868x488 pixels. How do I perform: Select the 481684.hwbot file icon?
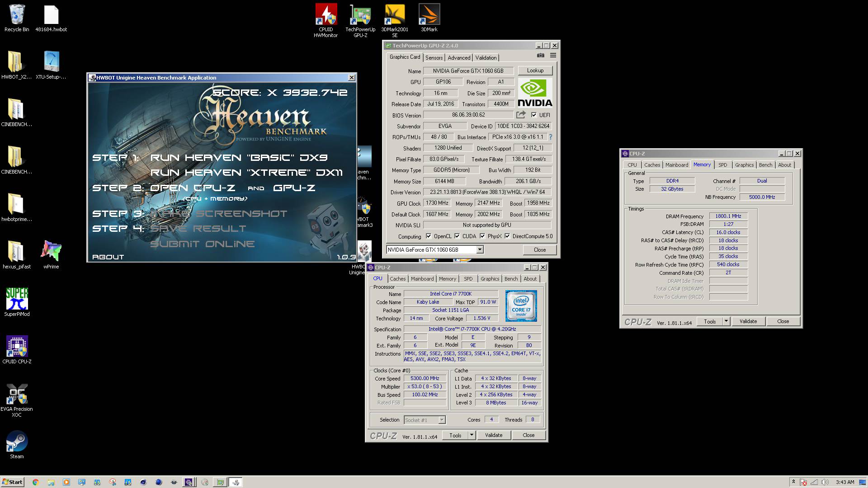tap(51, 18)
